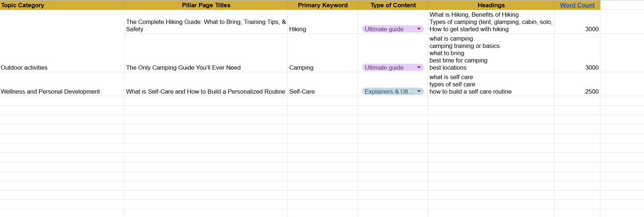The height and width of the screenshot is (217, 644).
Task: Select the Self-Care primary keyword cell
Action: 323,84
